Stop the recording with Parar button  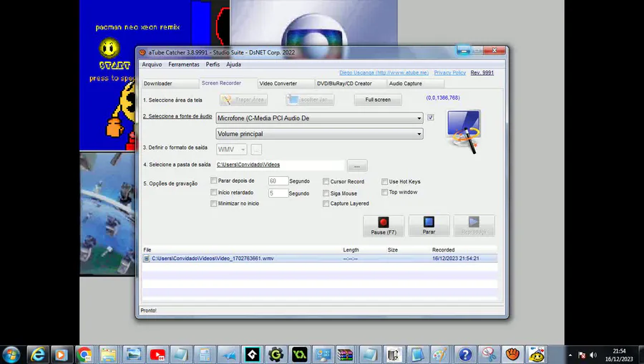pos(429,226)
